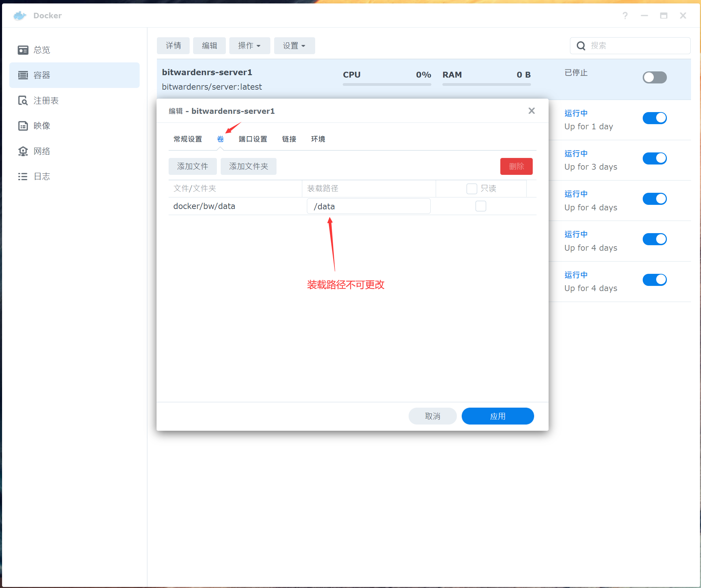Viewport: 701px width, 588px height.
Task: Switch to the 链接 tab
Action: (289, 139)
